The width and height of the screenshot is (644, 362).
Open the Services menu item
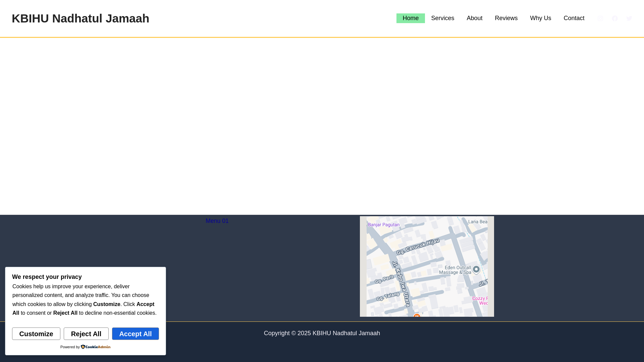coord(442,18)
